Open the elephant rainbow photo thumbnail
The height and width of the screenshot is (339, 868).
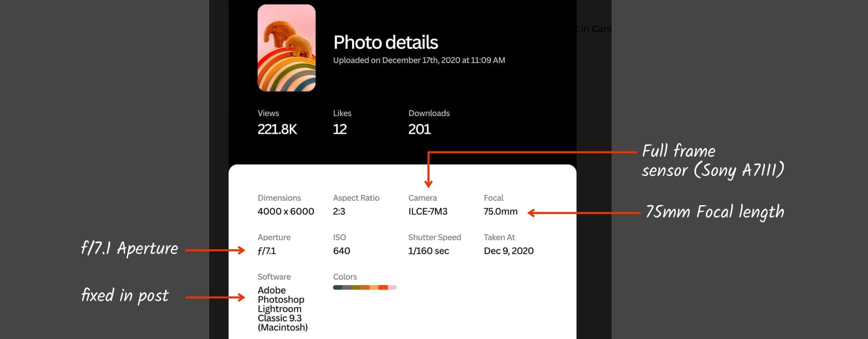point(286,48)
